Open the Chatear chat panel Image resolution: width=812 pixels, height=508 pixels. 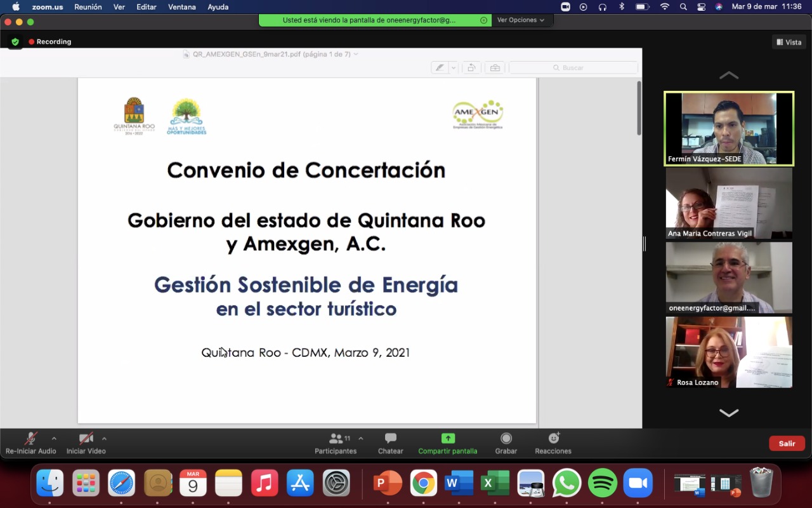[391, 444]
